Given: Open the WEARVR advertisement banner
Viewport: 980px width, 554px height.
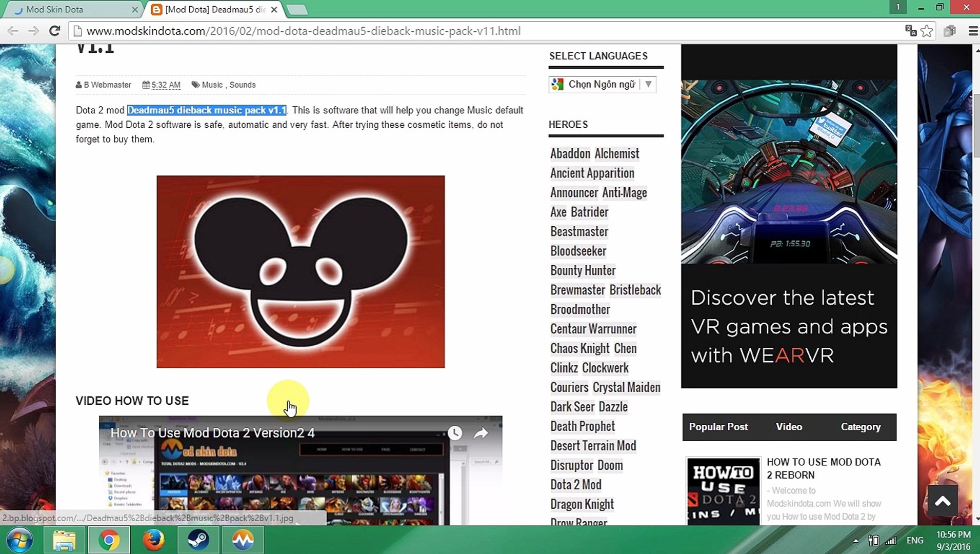Looking at the screenshot, I should pyautogui.click(x=789, y=216).
